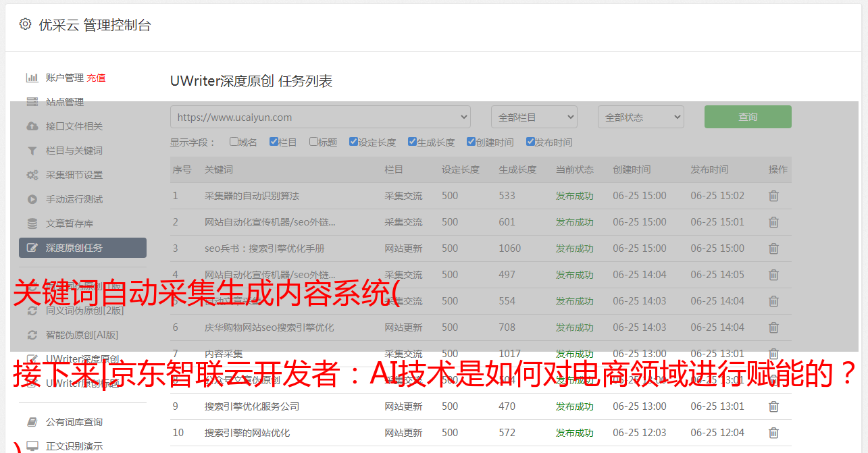Click the monitor icon for 正文识别演示
The width and height of the screenshot is (868, 453).
pos(32,446)
